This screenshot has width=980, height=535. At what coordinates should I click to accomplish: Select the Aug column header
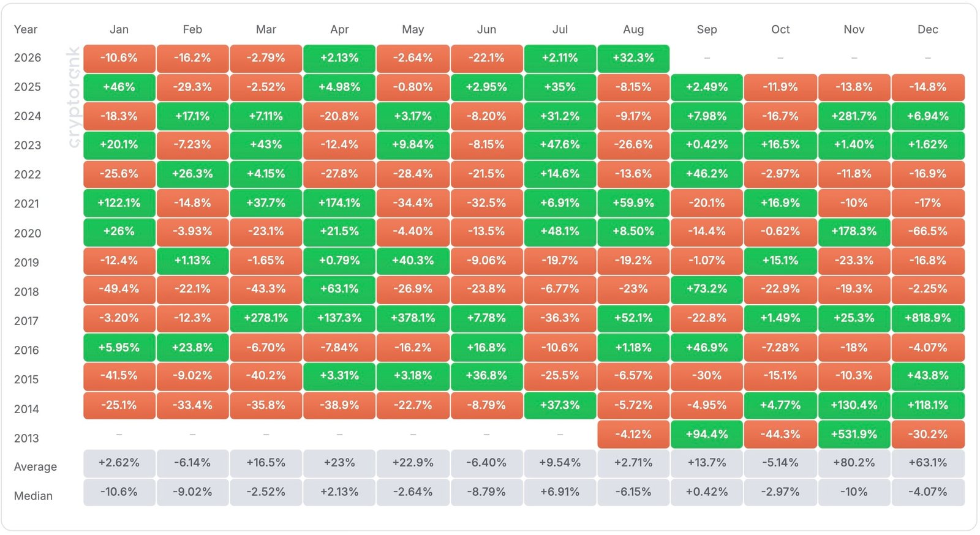(633, 29)
